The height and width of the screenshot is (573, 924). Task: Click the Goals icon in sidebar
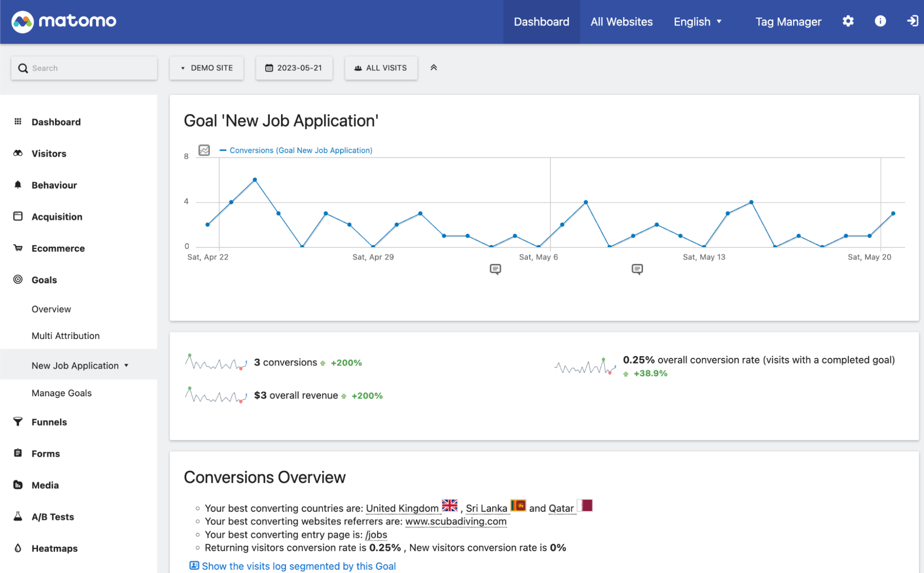(18, 279)
